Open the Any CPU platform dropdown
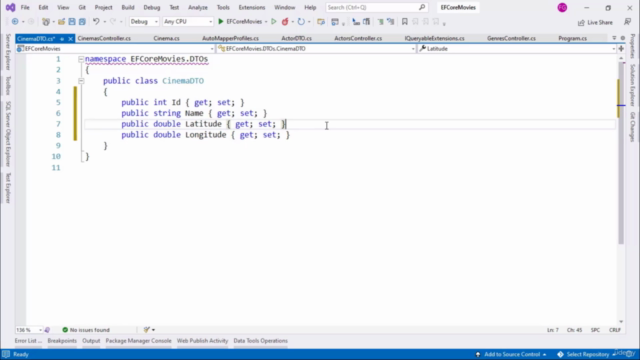640x360 pixels. (187, 22)
